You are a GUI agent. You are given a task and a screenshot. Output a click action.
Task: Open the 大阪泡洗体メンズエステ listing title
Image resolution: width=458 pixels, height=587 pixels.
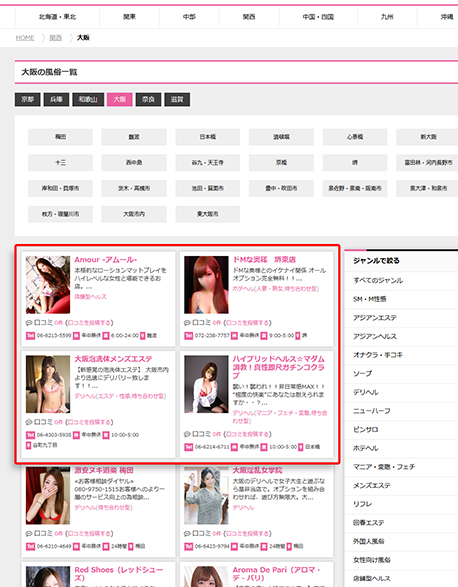[x=113, y=359]
